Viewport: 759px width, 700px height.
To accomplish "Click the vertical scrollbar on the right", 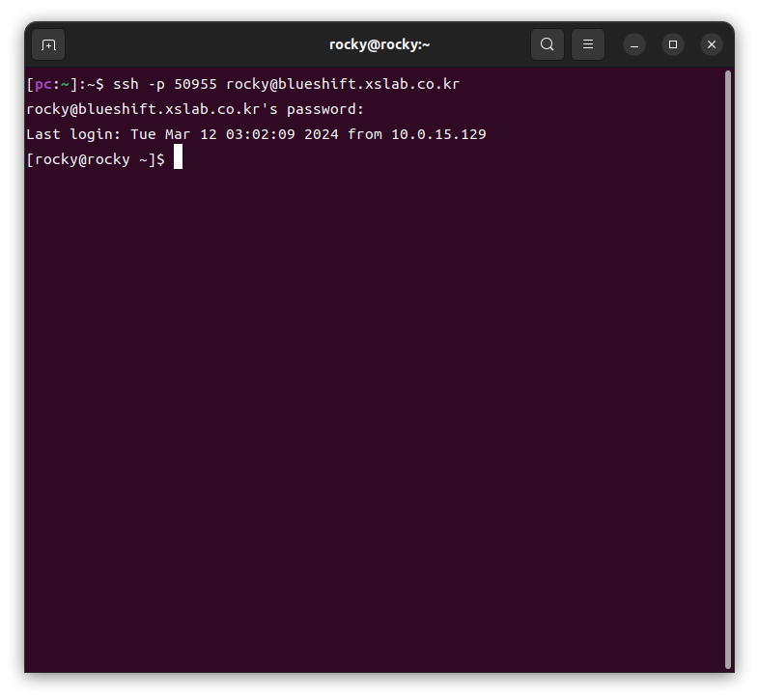I will pos(727,367).
